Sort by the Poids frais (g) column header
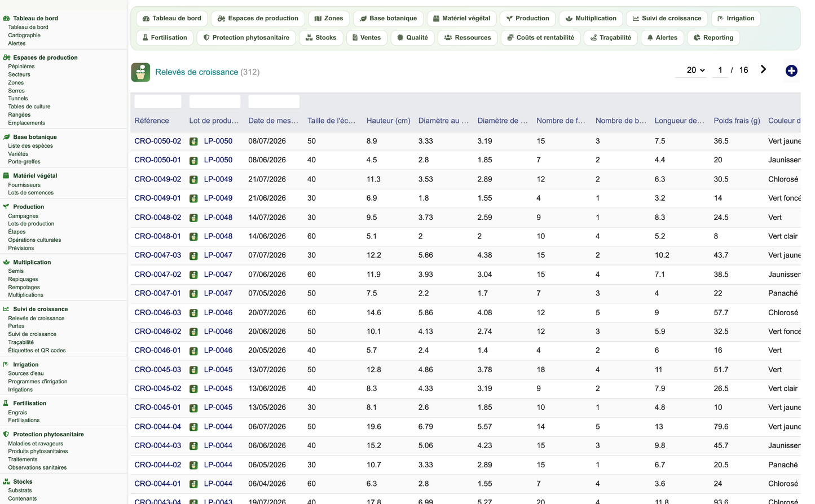 pyautogui.click(x=737, y=121)
